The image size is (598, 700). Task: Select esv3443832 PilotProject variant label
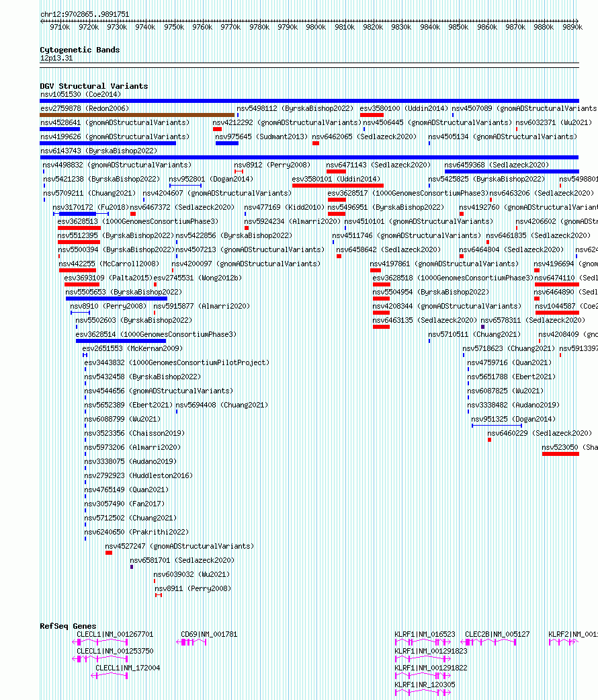point(177,363)
